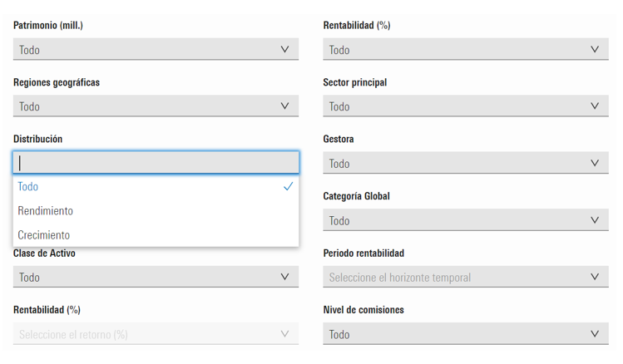Click the checkmark next to Todo option
Image resolution: width=623 pixels, height=364 pixels.
288,187
